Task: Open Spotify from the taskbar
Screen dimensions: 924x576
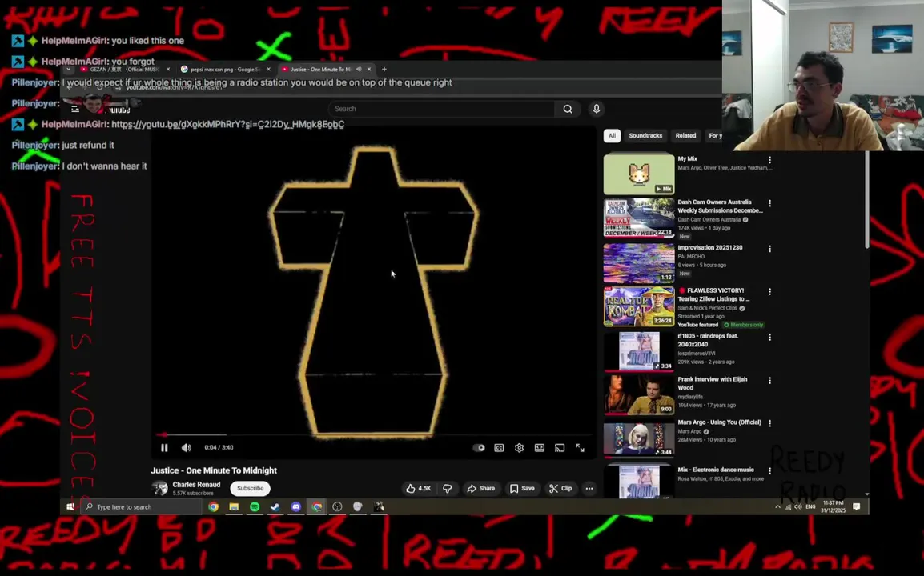Action: (255, 507)
